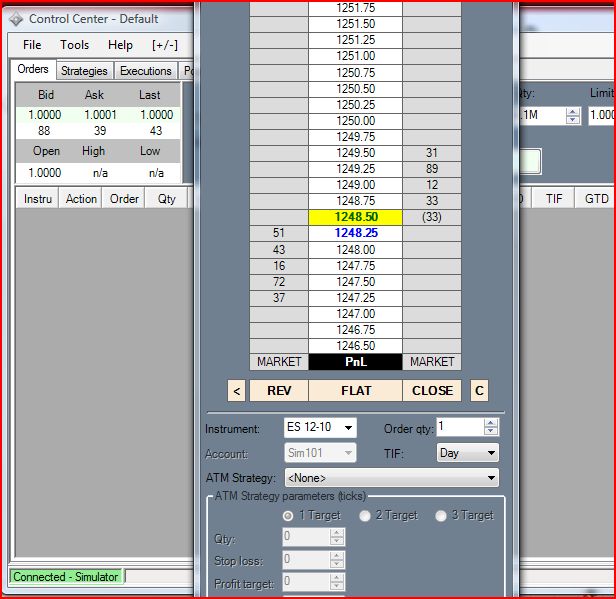Click the (33) last-trade volume cell
This screenshot has height=599, width=616.
click(432, 217)
